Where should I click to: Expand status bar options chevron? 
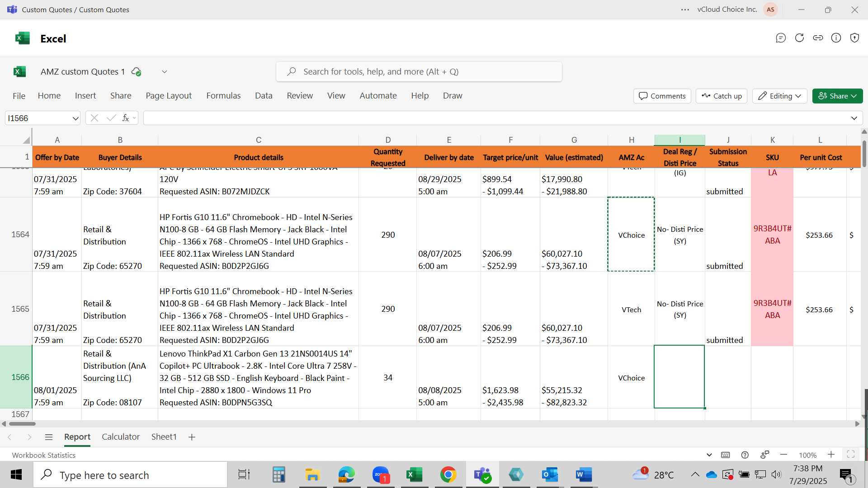[709, 455]
